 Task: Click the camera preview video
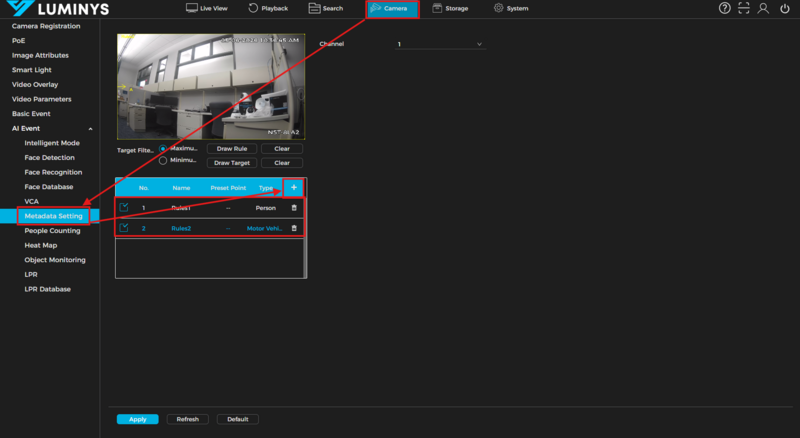click(211, 87)
